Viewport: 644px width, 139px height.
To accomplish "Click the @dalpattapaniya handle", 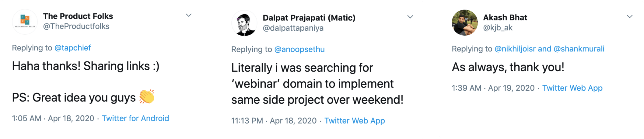I will (293, 28).
